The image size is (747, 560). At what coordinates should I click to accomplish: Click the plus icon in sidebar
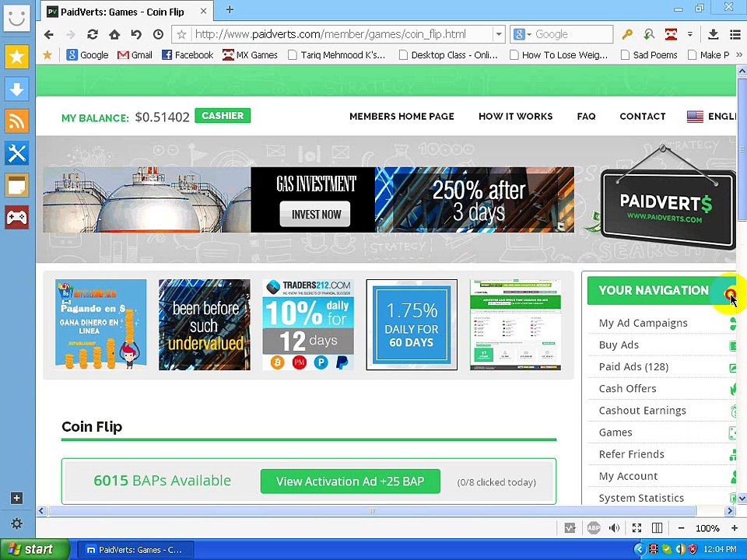click(16, 498)
